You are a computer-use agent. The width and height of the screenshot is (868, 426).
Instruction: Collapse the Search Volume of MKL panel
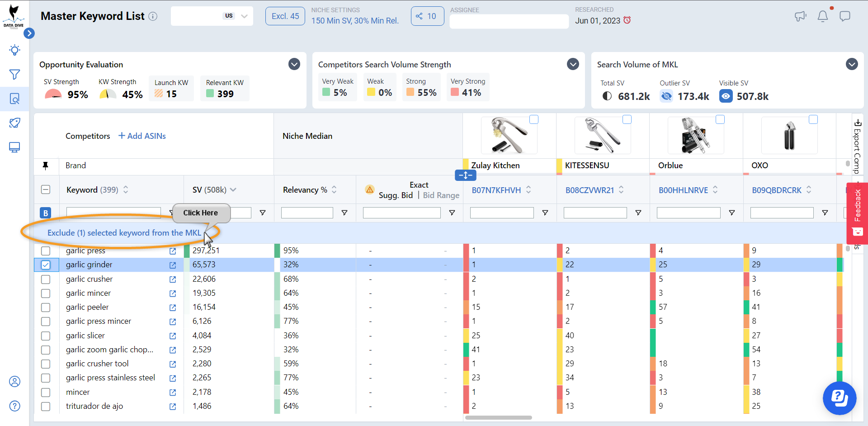[x=852, y=64]
